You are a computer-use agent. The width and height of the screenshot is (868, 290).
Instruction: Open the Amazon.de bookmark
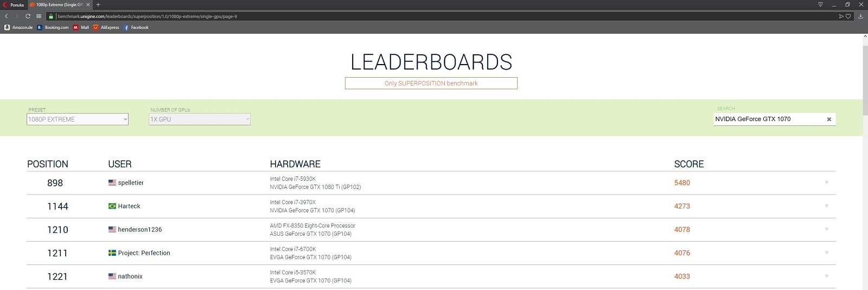pos(18,27)
